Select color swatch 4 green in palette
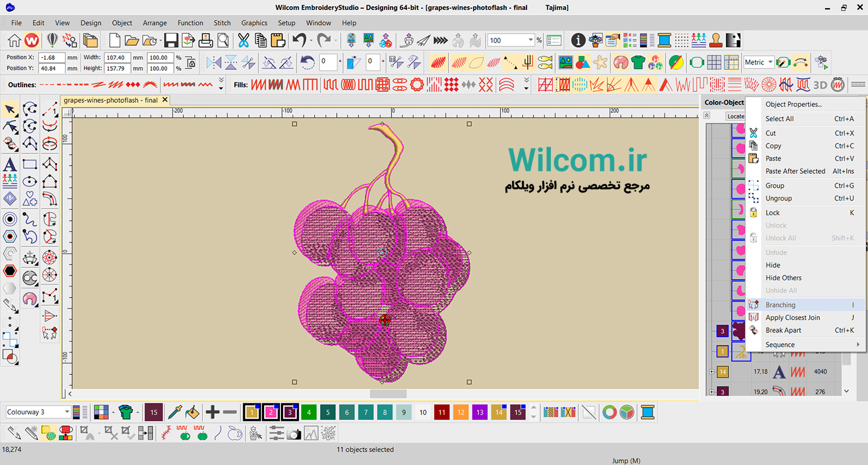Viewport: 868px width, 465px height. 308,412
